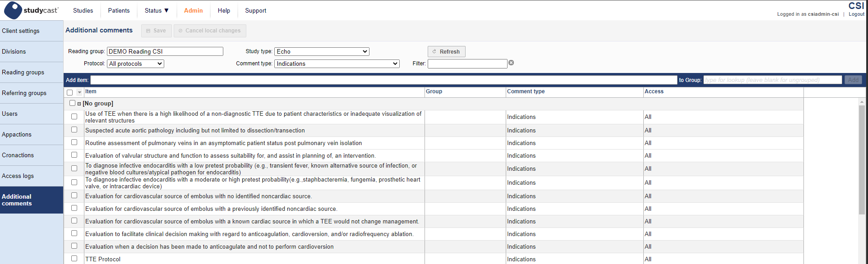Image resolution: width=868 pixels, height=264 pixels.
Task: Open the Protocol dropdown showing All protocols
Action: 135,64
